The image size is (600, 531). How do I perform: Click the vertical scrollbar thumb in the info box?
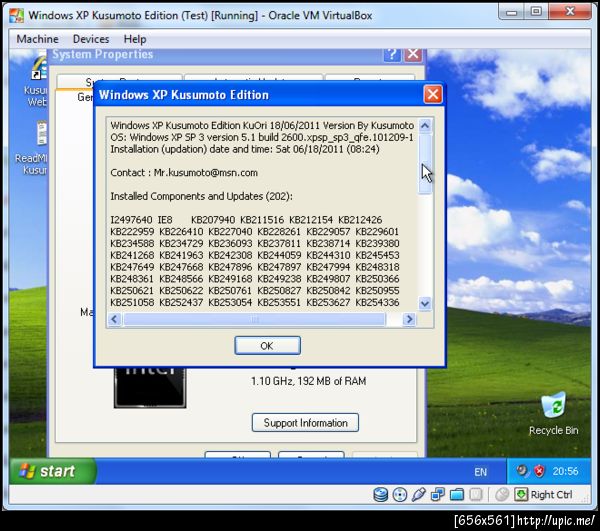tap(425, 164)
